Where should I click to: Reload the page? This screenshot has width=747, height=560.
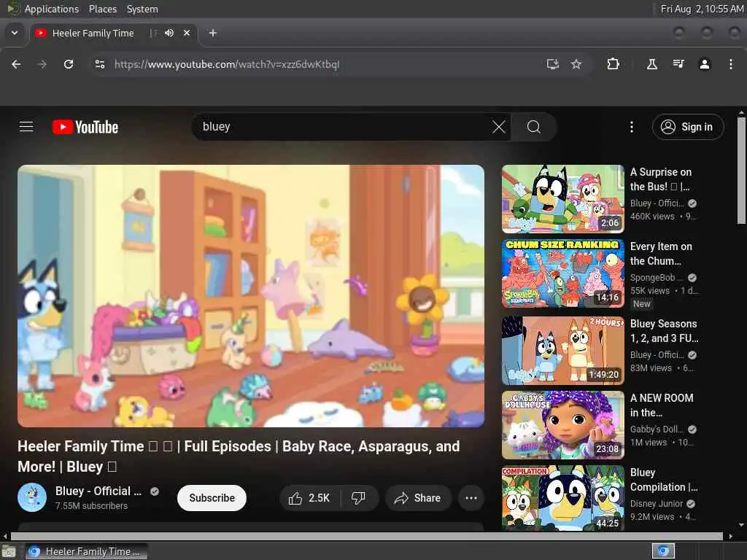69,64
